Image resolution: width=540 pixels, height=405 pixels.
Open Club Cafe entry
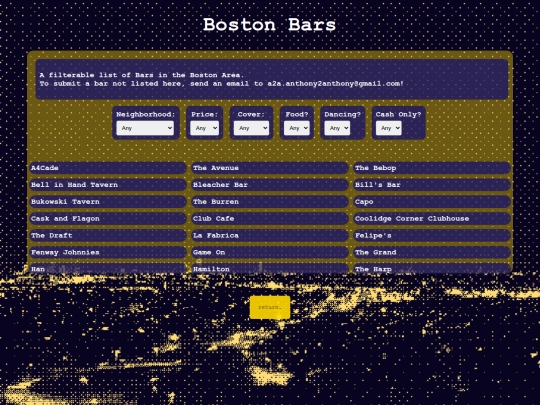(x=270, y=218)
